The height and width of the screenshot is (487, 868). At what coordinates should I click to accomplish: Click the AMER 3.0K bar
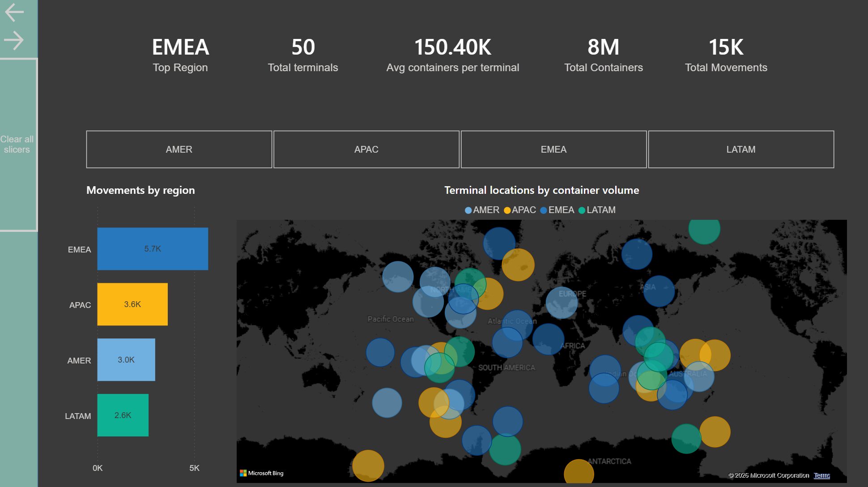tap(126, 360)
